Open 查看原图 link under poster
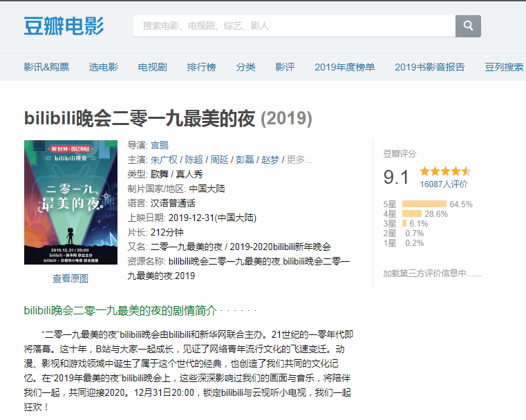The height and width of the screenshot is (420, 526). pyautogui.click(x=71, y=278)
